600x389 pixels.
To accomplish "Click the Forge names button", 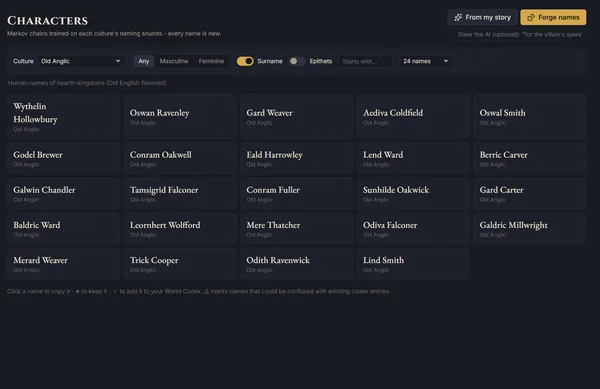I will pos(553,17).
